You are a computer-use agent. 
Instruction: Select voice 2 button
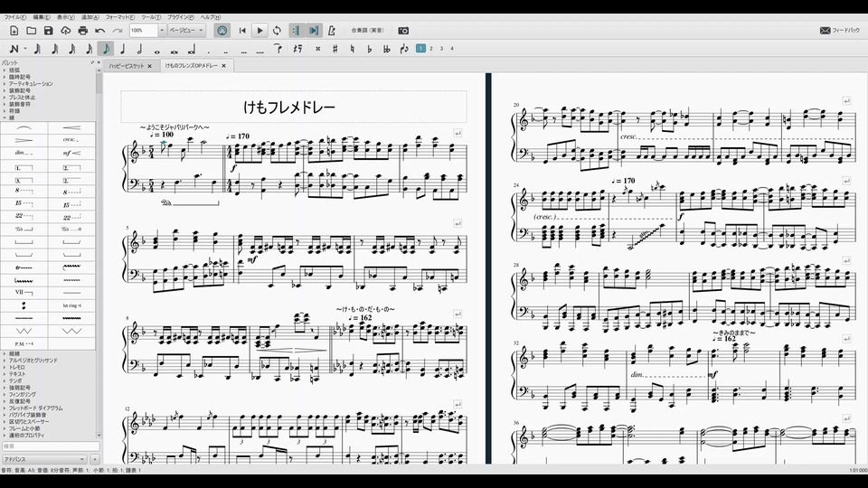431,49
